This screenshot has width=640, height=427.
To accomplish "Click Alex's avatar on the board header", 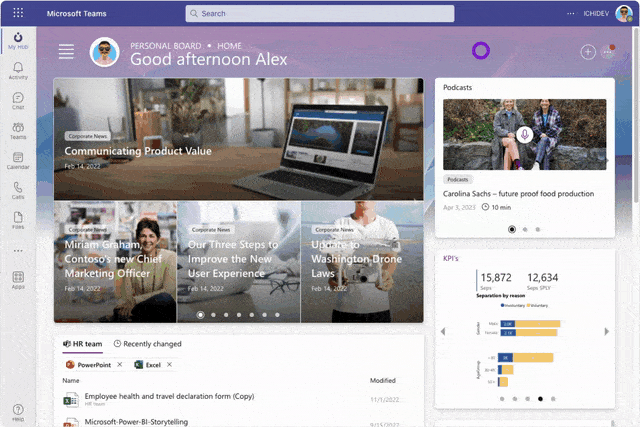I will pyautogui.click(x=104, y=52).
